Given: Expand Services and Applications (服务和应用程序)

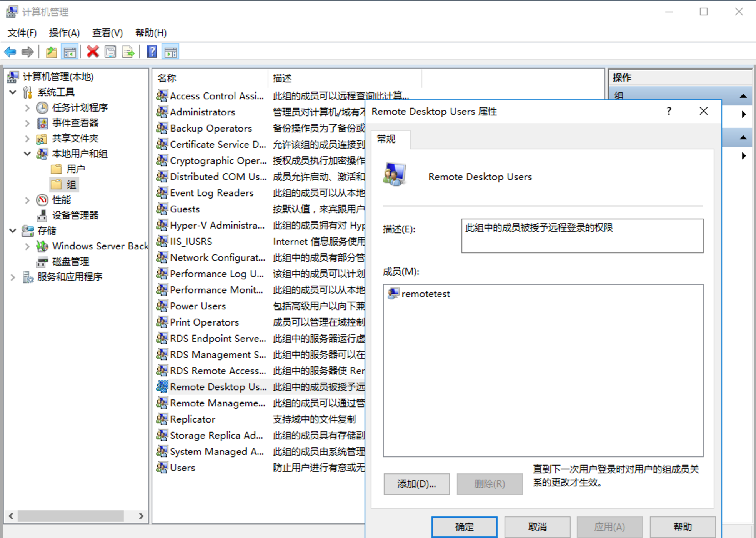Looking at the screenshot, I should [x=13, y=277].
